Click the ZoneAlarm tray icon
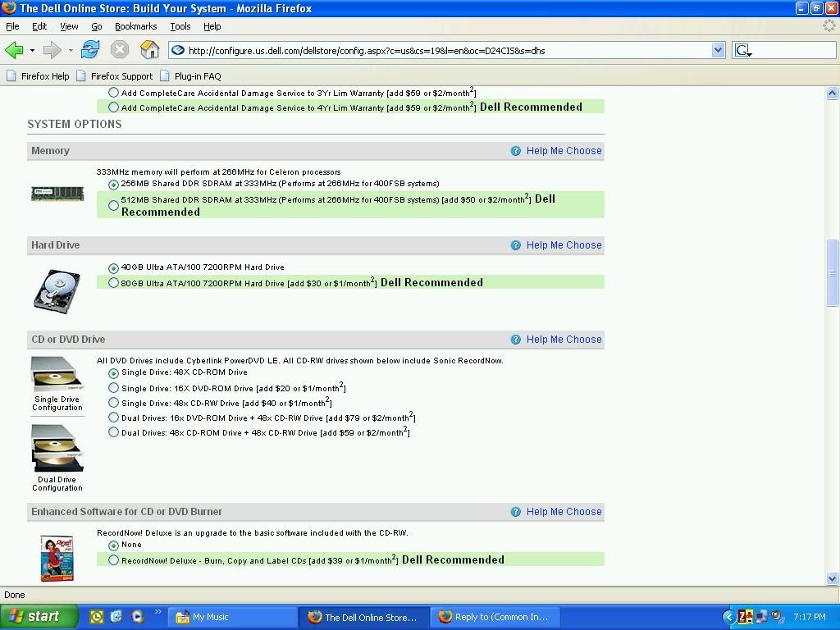 click(x=745, y=617)
